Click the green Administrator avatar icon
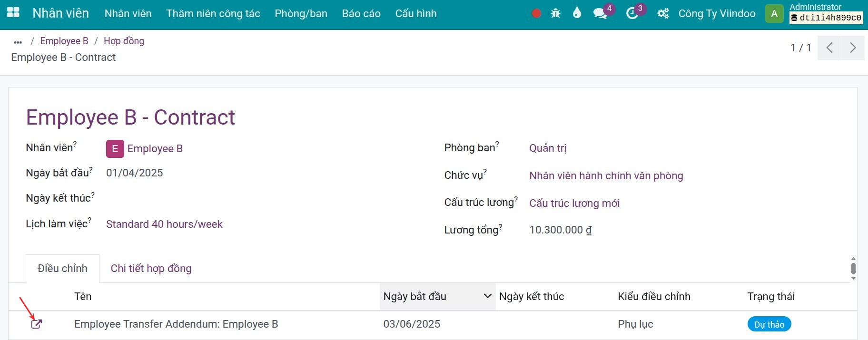 coord(774,13)
